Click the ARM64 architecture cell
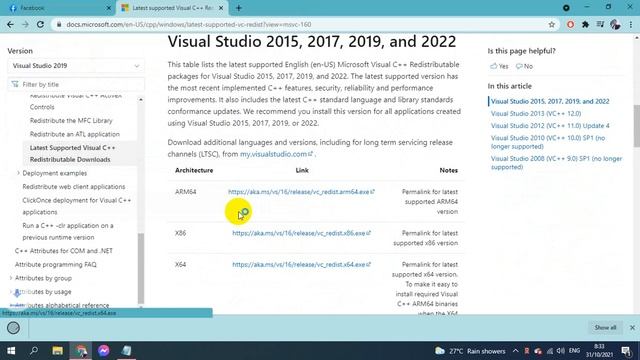 pos(186,191)
